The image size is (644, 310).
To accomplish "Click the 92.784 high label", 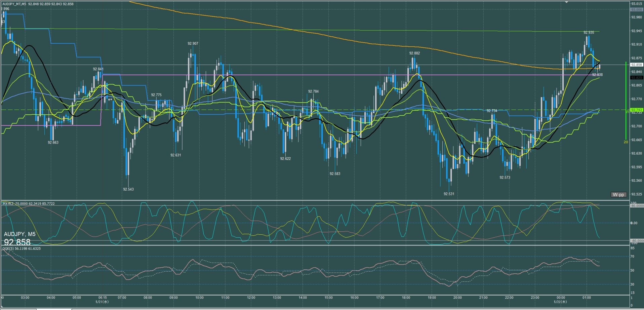I will [x=313, y=91].
